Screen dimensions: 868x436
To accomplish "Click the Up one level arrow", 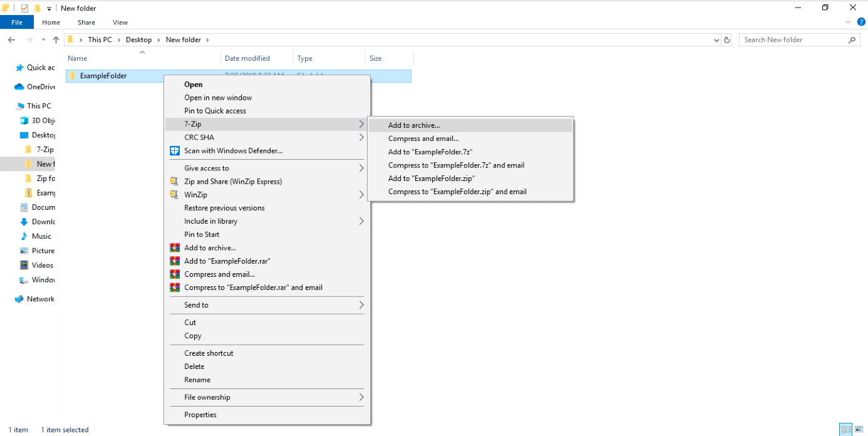I will [x=56, y=39].
